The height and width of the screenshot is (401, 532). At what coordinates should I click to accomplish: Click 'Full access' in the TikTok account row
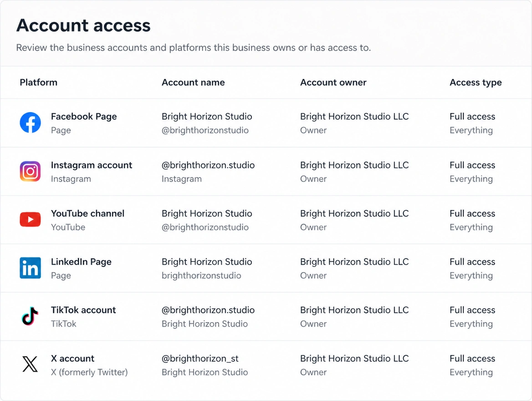point(472,310)
